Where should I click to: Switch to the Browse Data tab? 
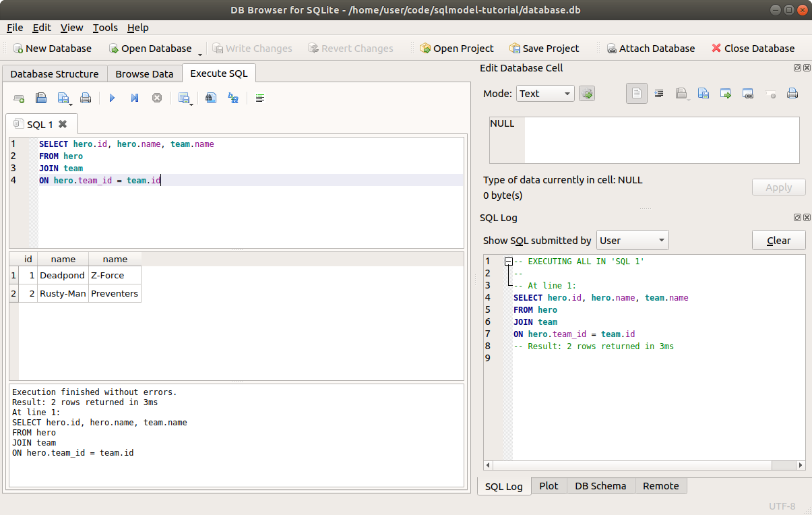[144, 74]
